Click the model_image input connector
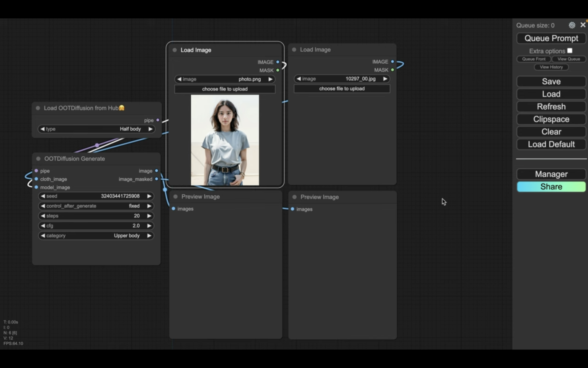This screenshot has width=588, height=368. click(36, 187)
